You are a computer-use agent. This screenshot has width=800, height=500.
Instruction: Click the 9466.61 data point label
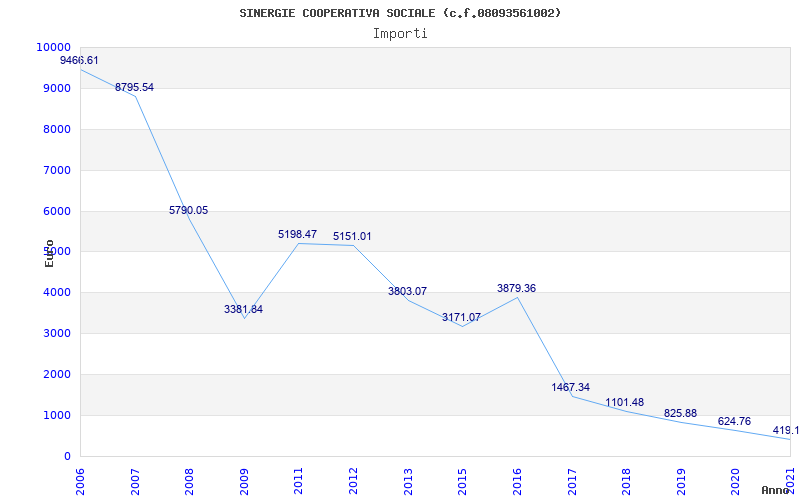79,61
